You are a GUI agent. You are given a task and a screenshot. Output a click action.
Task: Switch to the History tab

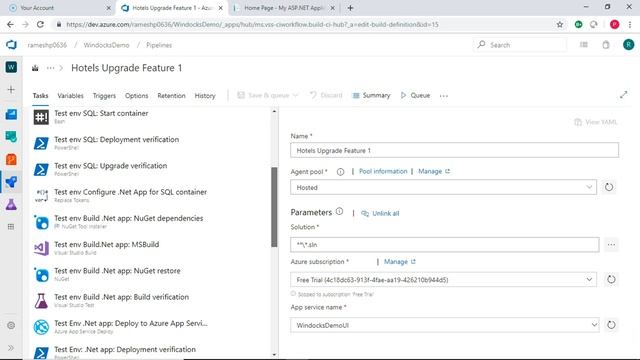pos(205,96)
